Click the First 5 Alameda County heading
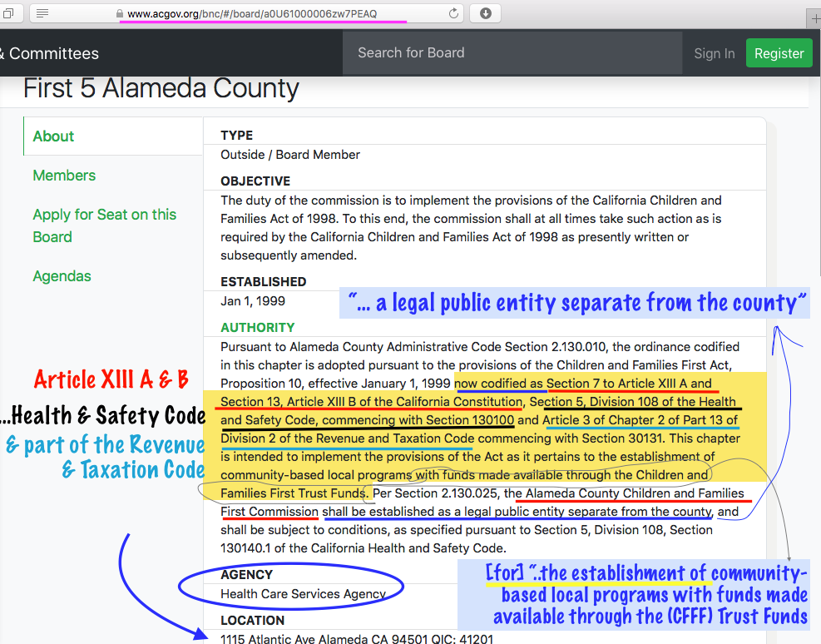Screen dimensions: 821x644 click(x=161, y=88)
